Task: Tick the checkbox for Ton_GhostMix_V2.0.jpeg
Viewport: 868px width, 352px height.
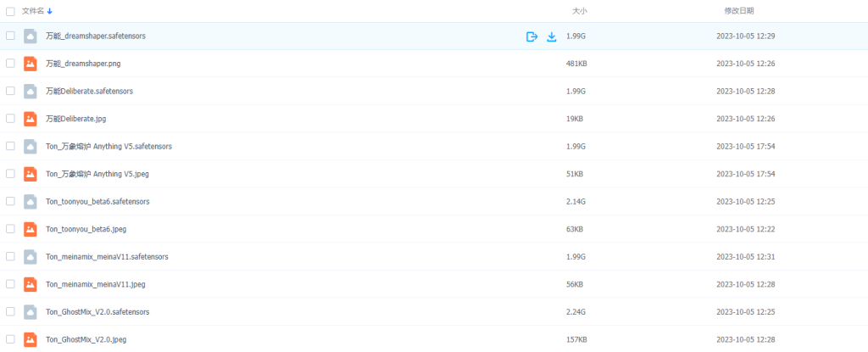Action: coord(10,339)
